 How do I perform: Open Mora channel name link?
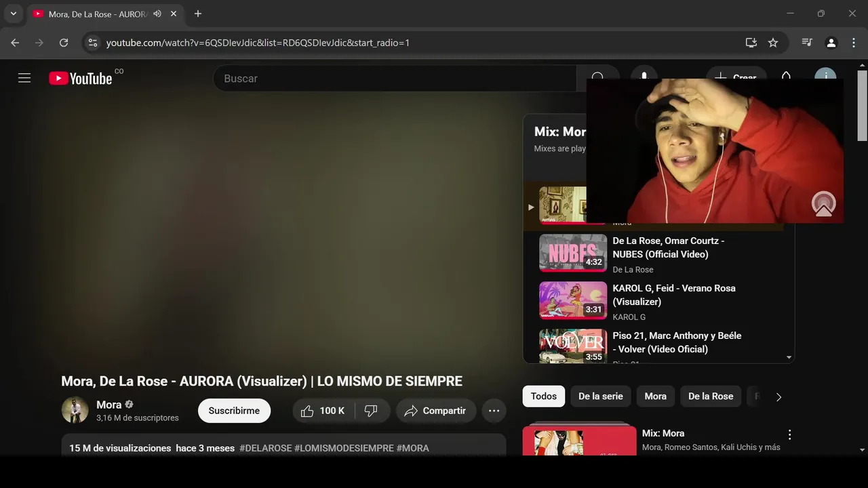(x=108, y=405)
